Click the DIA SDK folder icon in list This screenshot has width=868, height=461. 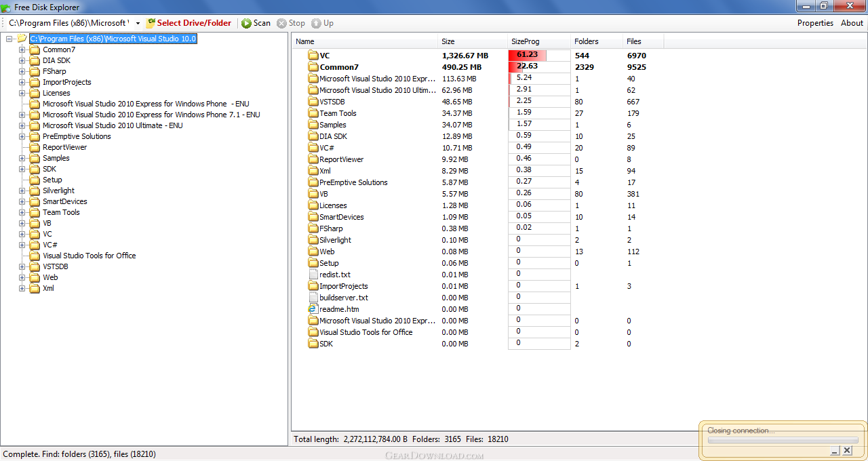tap(313, 136)
